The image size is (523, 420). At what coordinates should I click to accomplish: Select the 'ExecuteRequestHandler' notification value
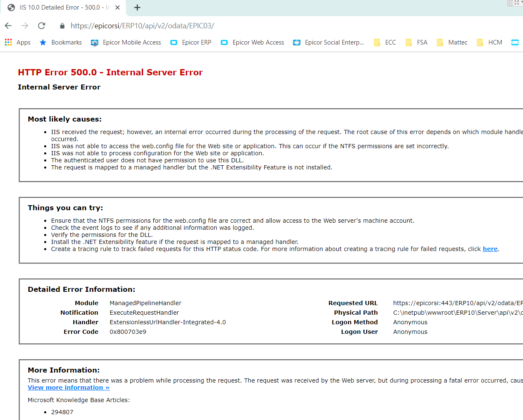pyautogui.click(x=144, y=313)
